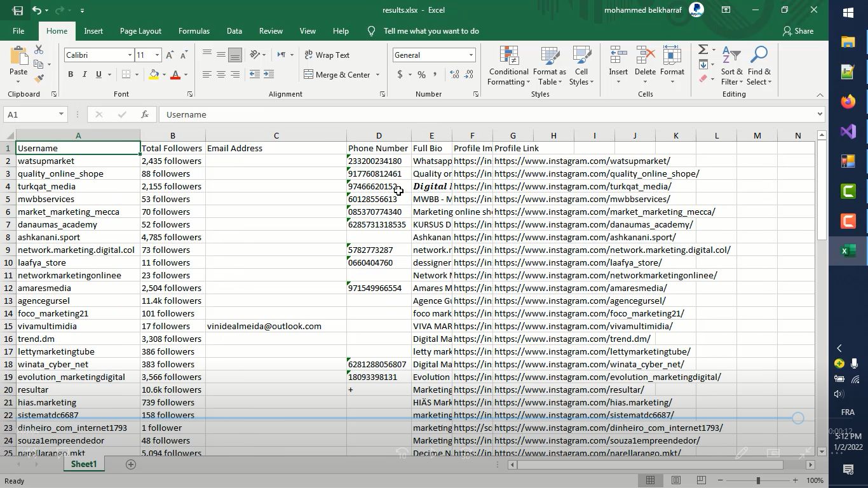The height and width of the screenshot is (488, 868).
Task: Open the Formulas ribbon tab
Action: pos(194,31)
